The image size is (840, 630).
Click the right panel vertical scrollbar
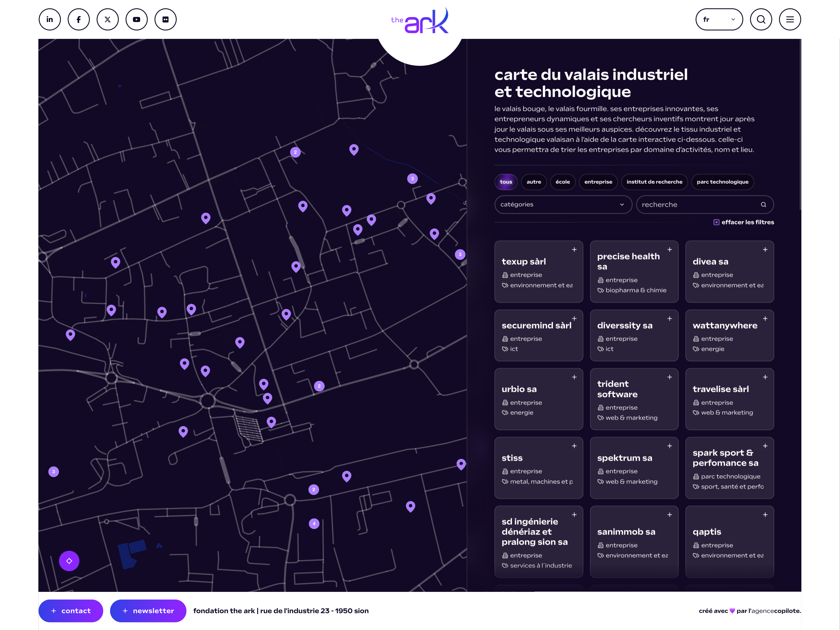pos(800,125)
